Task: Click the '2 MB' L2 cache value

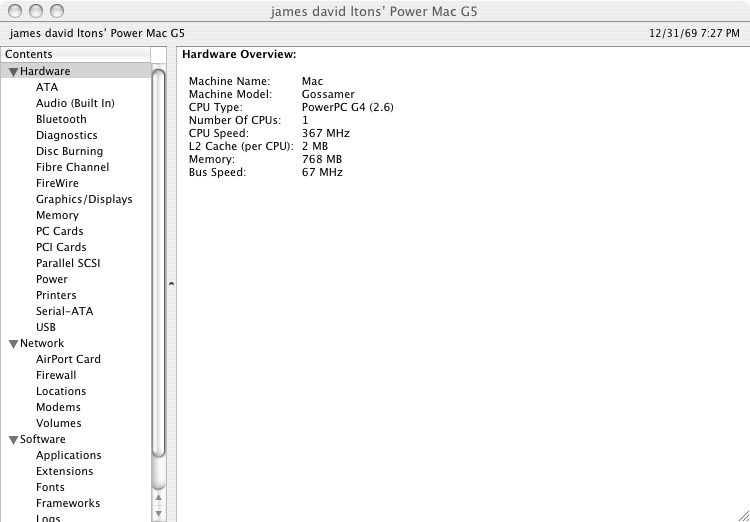Action: [315, 146]
